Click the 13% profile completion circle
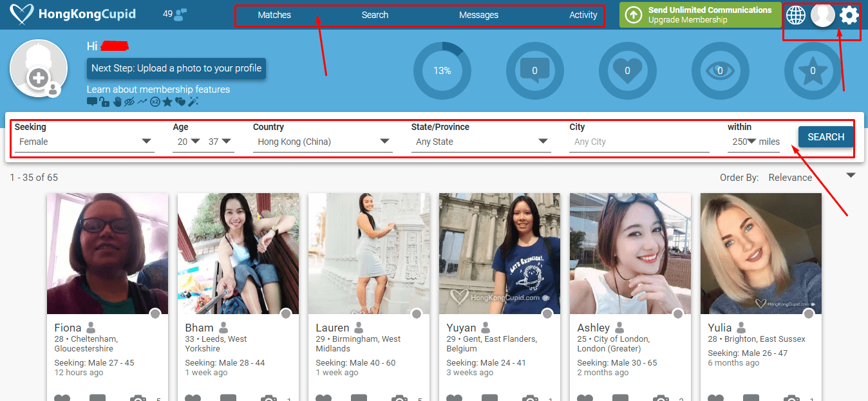Screen dimensions: 868x401 (442, 71)
